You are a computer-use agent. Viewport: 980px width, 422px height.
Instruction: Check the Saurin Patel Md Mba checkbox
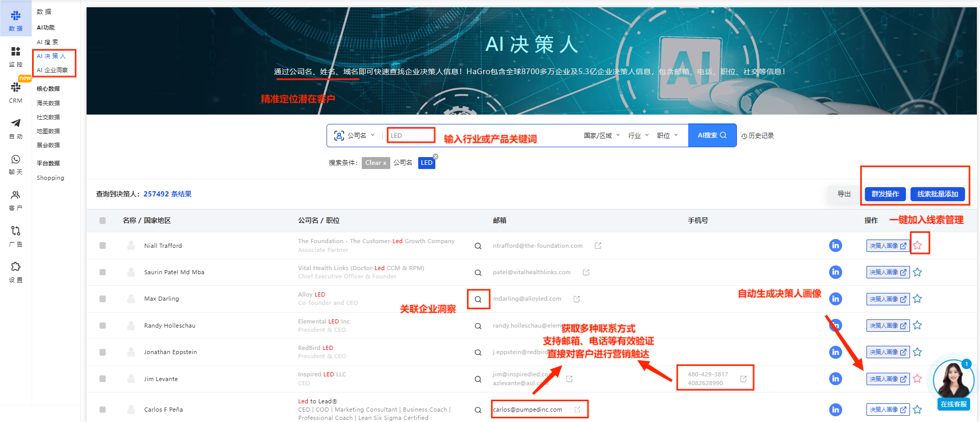103,272
